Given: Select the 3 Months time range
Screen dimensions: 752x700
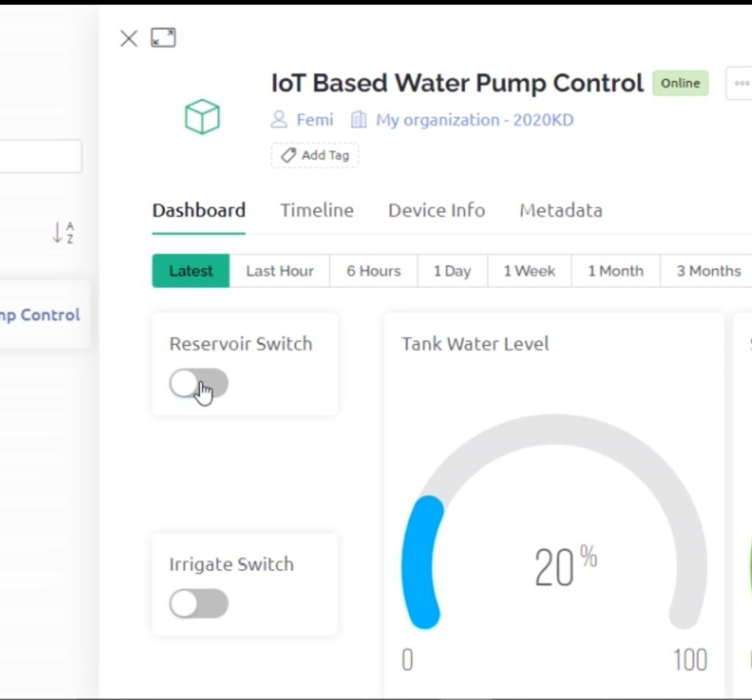Looking at the screenshot, I should [x=706, y=270].
